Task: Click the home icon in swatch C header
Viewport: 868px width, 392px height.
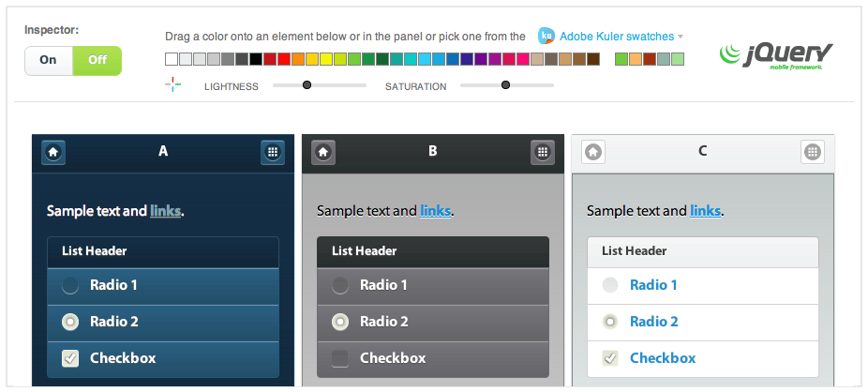Action: point(593,152)
